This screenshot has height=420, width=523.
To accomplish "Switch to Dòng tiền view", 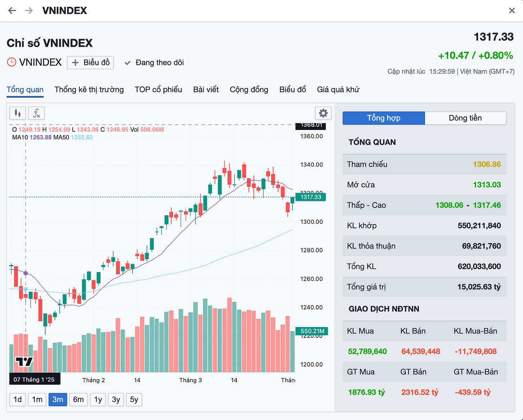I will point(466,118).
